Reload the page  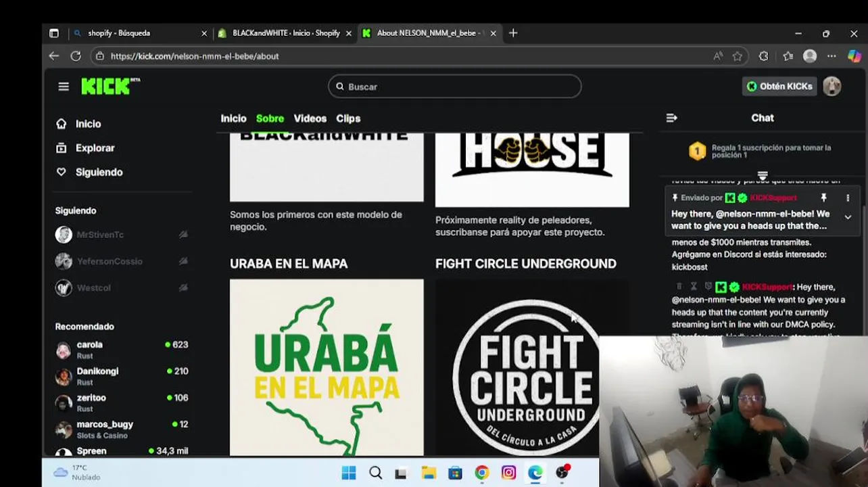76,56
